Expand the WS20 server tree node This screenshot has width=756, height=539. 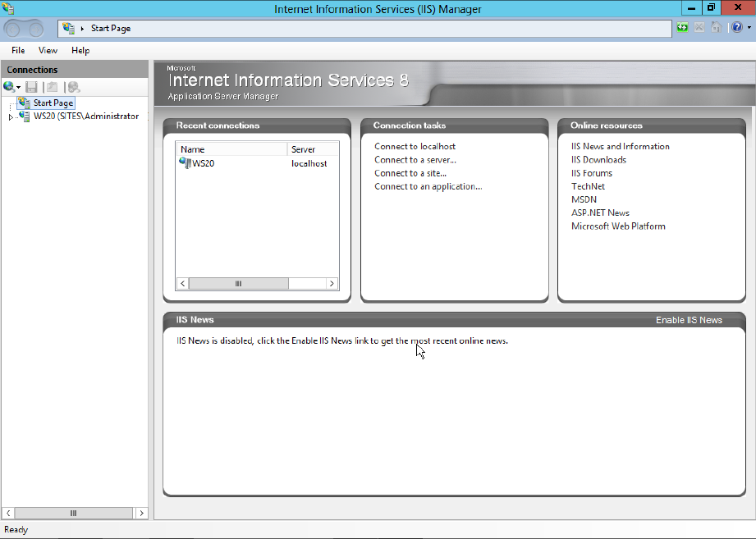11,116
